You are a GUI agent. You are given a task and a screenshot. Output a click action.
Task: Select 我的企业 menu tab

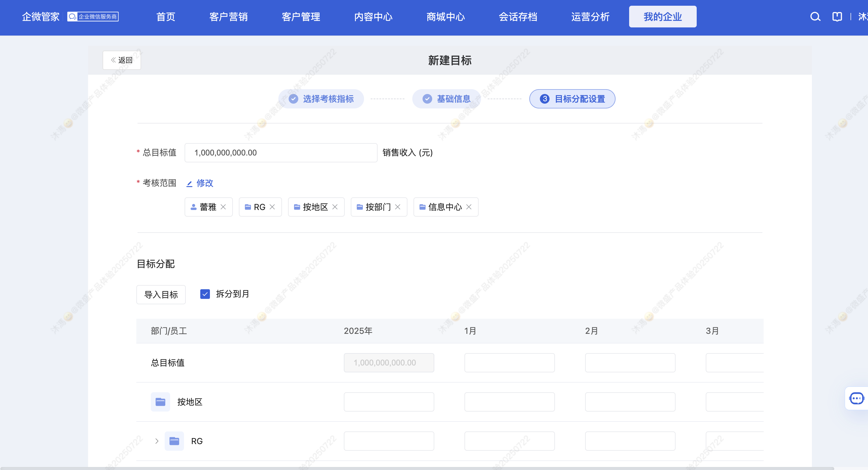click(662, 17)
